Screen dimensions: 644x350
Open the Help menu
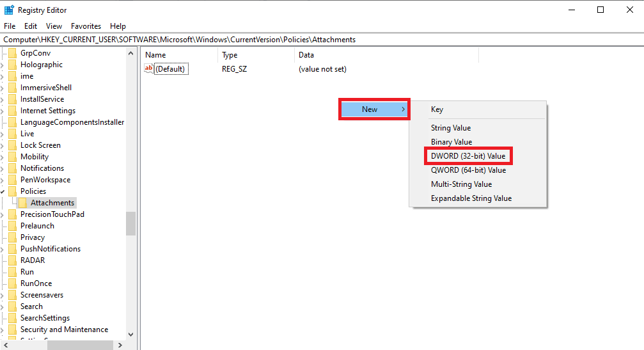[x=118, y=26]
